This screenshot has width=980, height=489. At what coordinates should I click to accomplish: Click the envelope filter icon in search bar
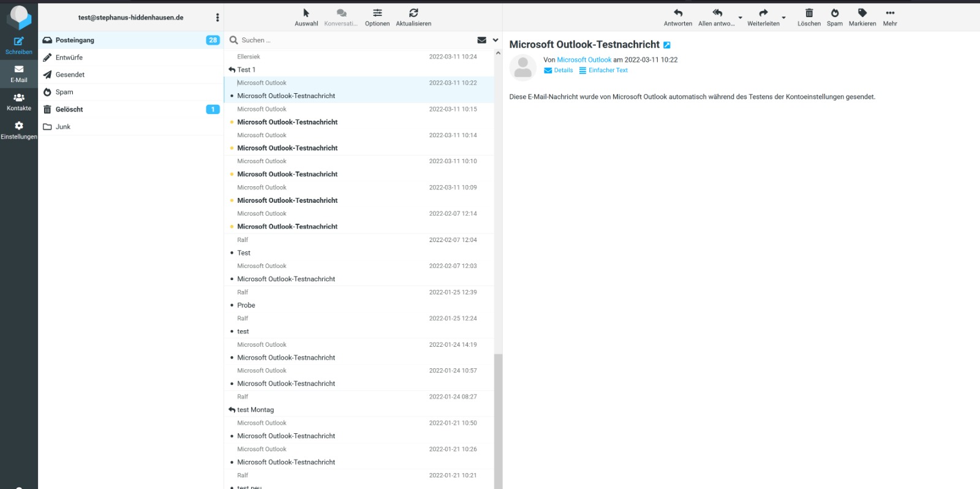pos(482,40)
